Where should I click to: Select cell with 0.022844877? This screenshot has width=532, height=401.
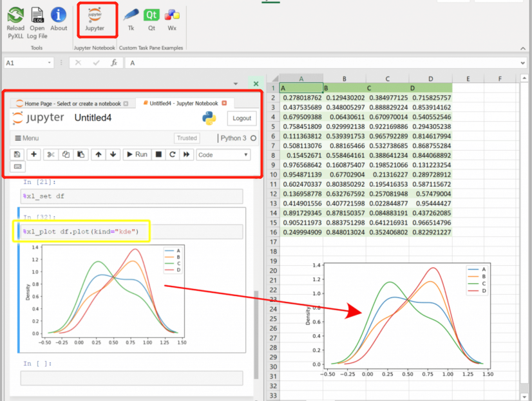tap(388, 204)
